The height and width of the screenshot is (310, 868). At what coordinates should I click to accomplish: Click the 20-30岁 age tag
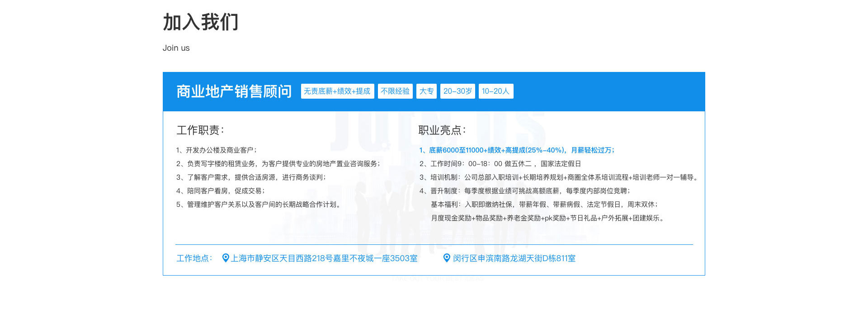coord(458,91)
